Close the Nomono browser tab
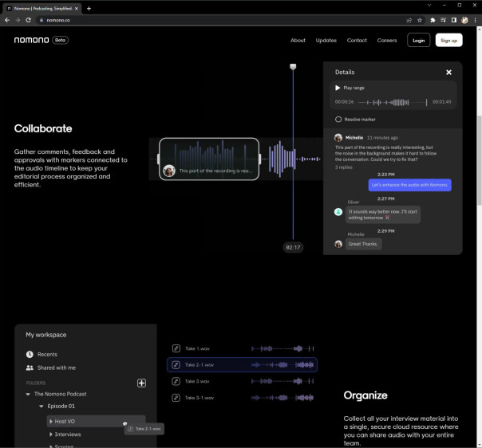 tap(77, 9)
